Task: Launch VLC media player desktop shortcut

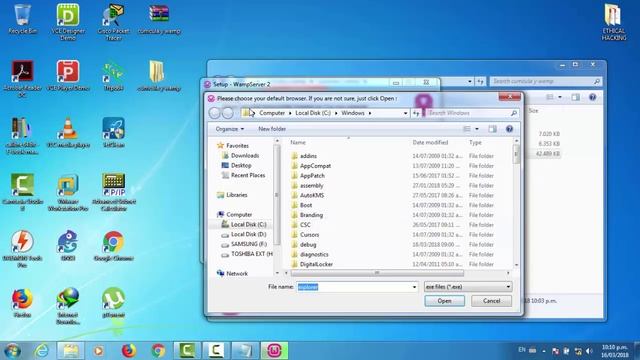Action: [68, 133]
